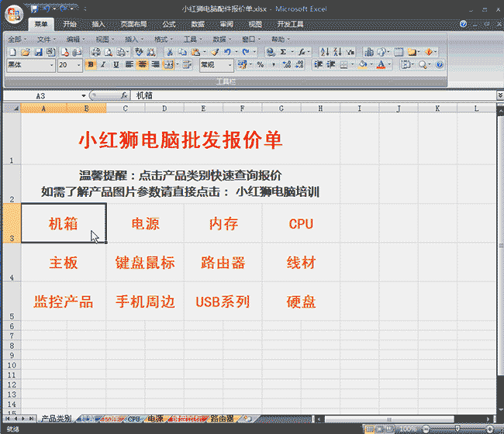Viewport: 504px width, 434px height.
Task: Click into the formula bar showing 机箱
Action: (x=313, y=95)
